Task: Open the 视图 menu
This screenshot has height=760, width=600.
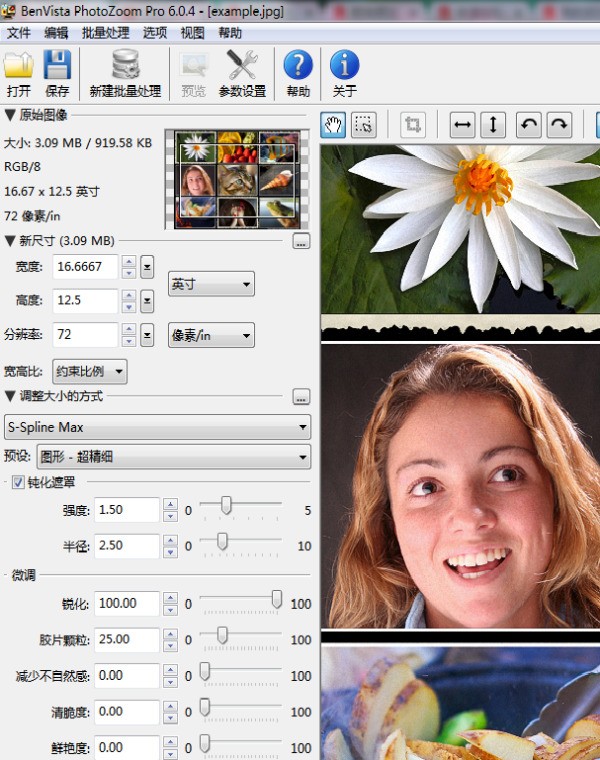Action: pos(192,33)
